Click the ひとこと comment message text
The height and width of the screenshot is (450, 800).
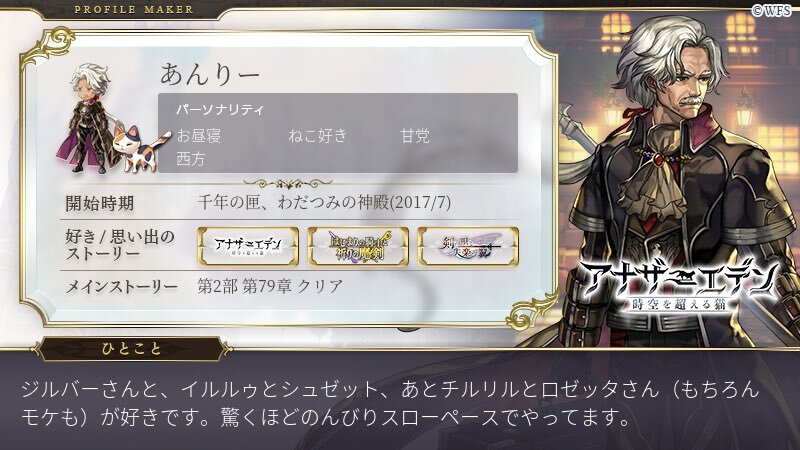coord(391,404)
